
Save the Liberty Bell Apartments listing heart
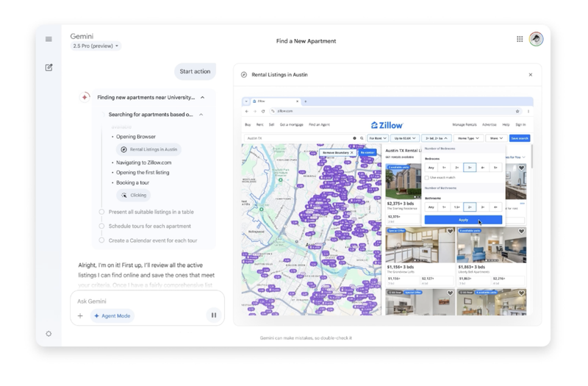521,232
